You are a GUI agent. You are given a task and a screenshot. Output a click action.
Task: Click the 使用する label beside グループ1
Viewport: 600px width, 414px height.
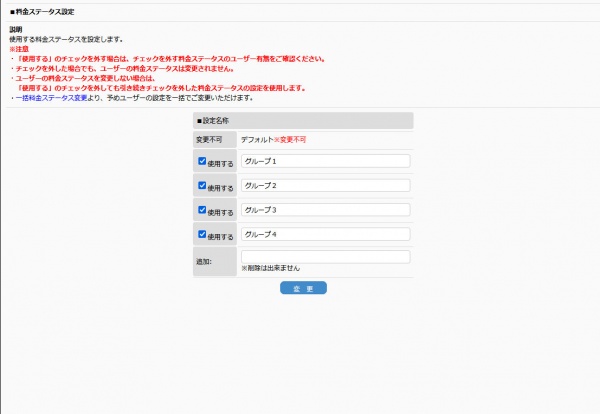click(221, 163)
